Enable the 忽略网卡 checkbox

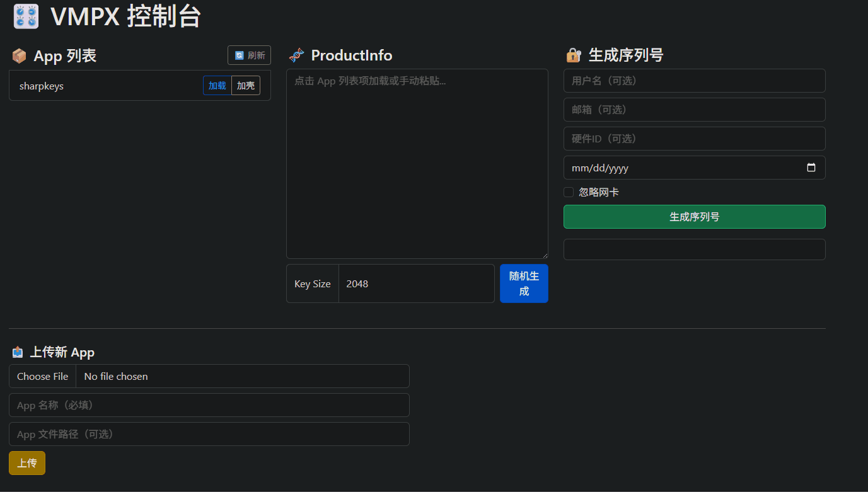click(568, 192)
